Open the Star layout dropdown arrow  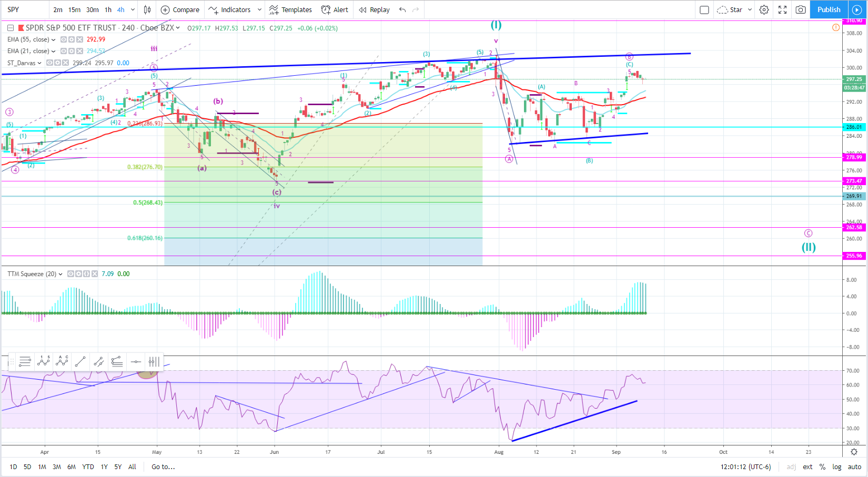(750, 9)
